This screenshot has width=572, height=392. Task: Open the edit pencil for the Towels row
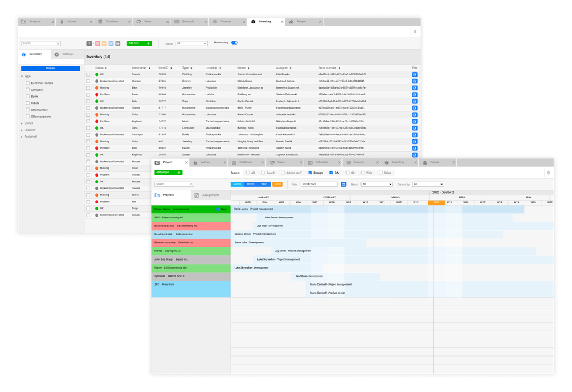click(x=415, y=74)
